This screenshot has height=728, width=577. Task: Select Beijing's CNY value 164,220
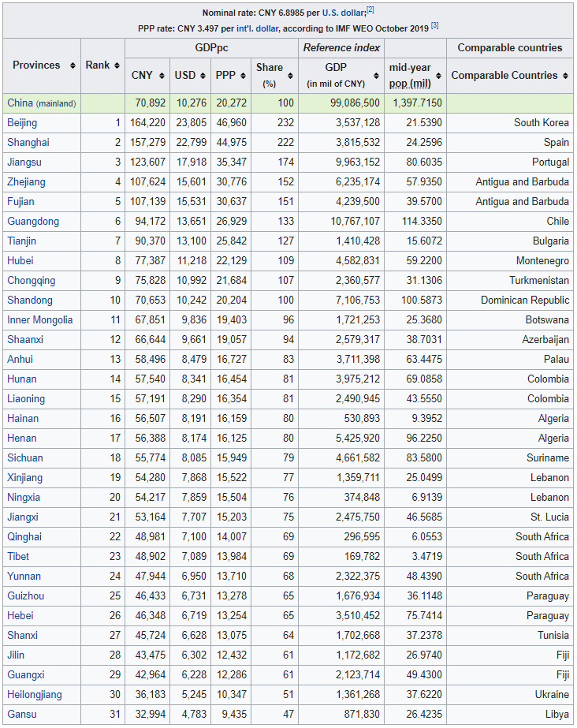coord(147,123)
